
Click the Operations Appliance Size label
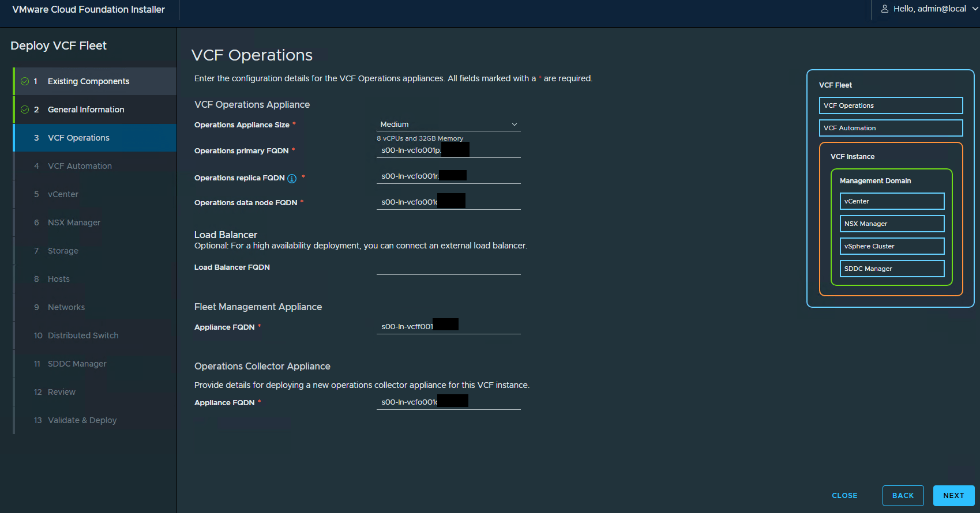click(x=242, y=125)
